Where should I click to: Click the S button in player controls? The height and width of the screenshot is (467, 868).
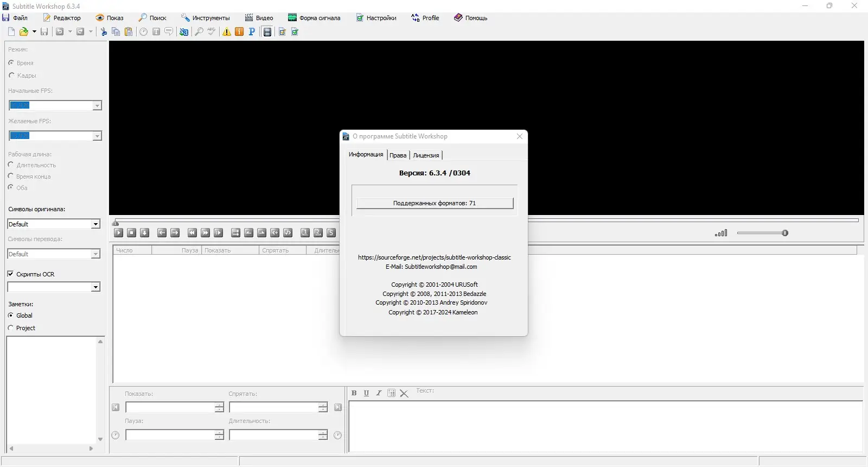pos(331,233)
